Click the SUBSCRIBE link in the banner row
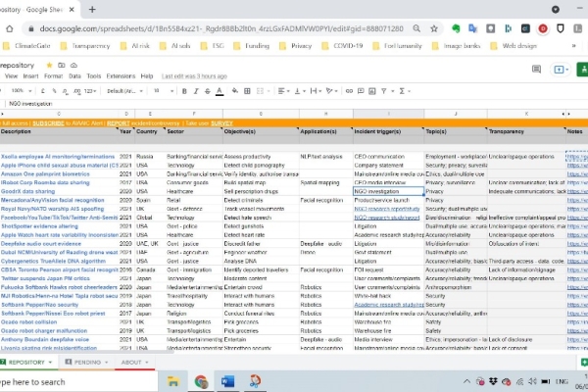Viewport: 588px width, 392px height. [46, 122]
